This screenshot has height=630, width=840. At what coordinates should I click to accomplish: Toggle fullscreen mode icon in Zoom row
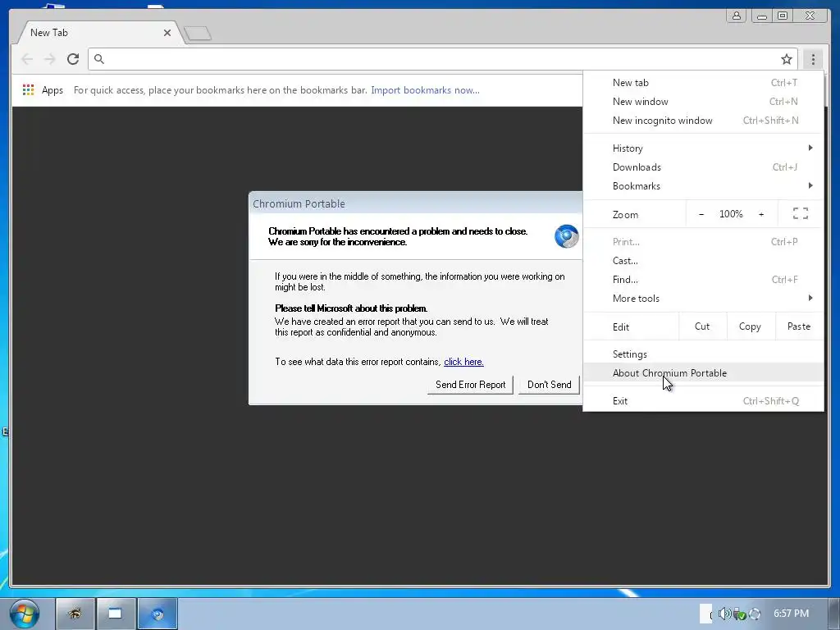tap(801, 214)
